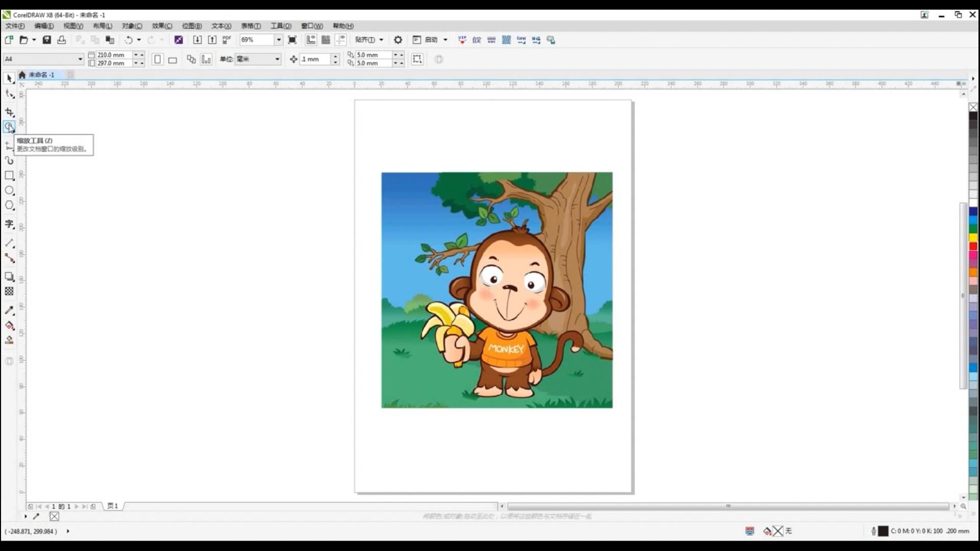
Task: Click the Print icon
Action: pos(62,40)
